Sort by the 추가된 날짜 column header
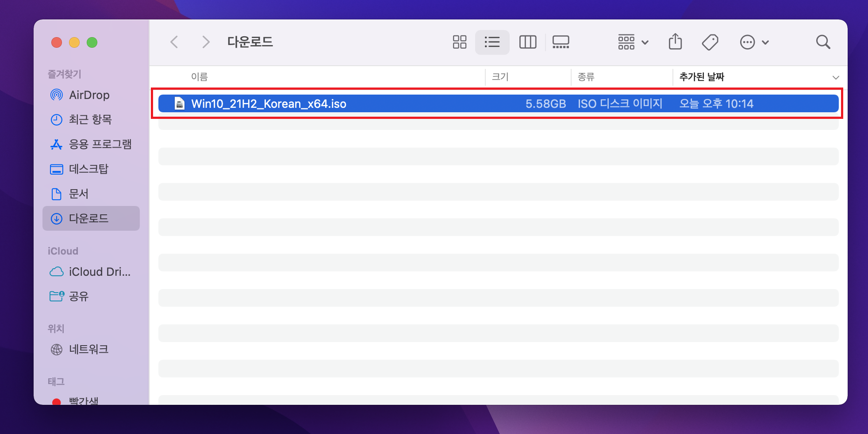This screenshot has width=868, height=434. pos(702,77)
